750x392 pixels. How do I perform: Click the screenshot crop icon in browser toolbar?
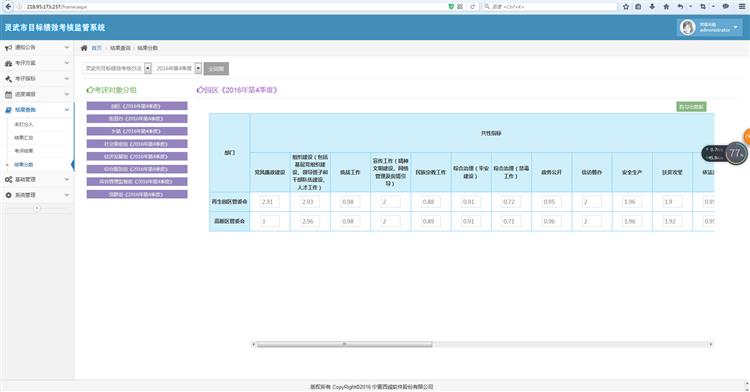click(x=703, y=7)
